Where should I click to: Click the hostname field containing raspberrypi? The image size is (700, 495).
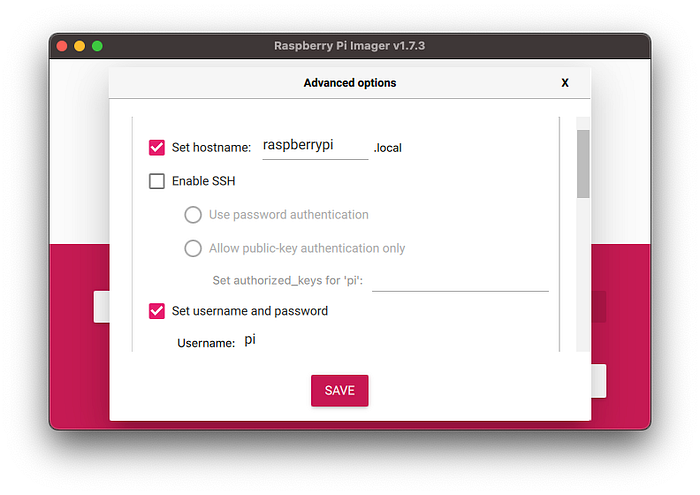[x=315, y=146]
